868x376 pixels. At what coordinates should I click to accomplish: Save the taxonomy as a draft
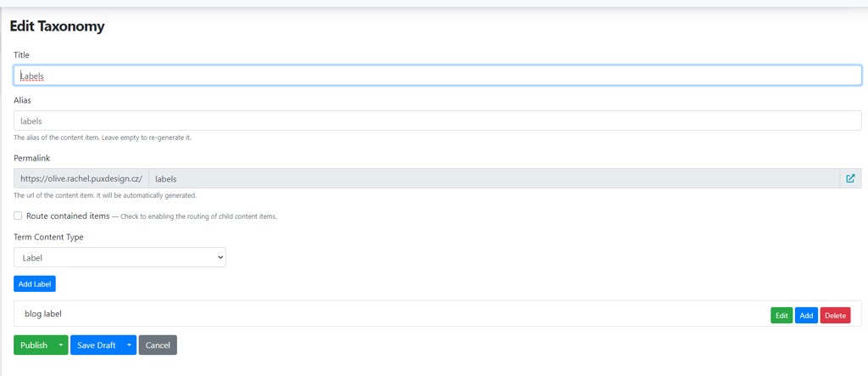click(x=96, y=345)
